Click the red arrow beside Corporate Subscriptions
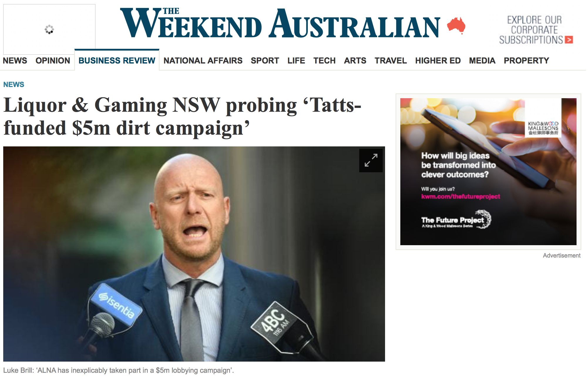Screen dimensions: 588x381 pos(569,40)
